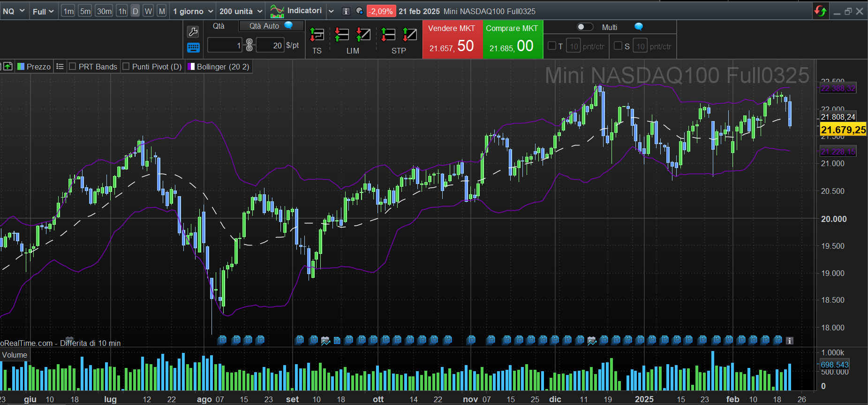
Task: Click the chain link quantity icon
Action: (x=249, y=45)
